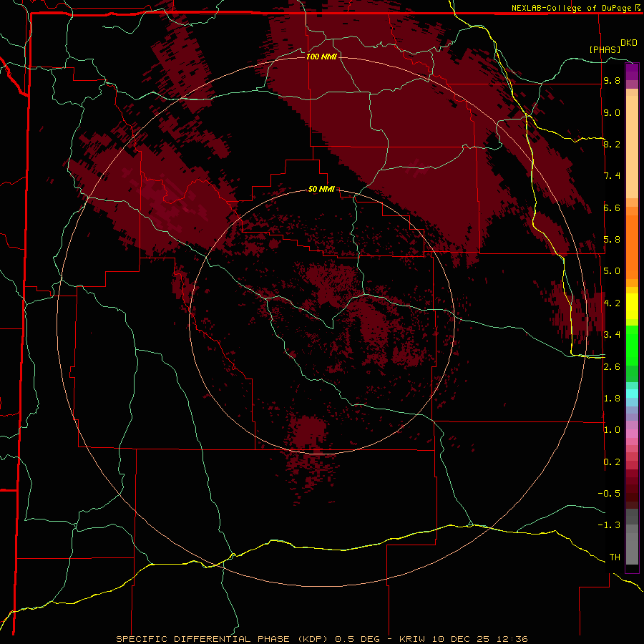
Task: Click the 7.4 value on the color scale
Action: click(612, 176)
